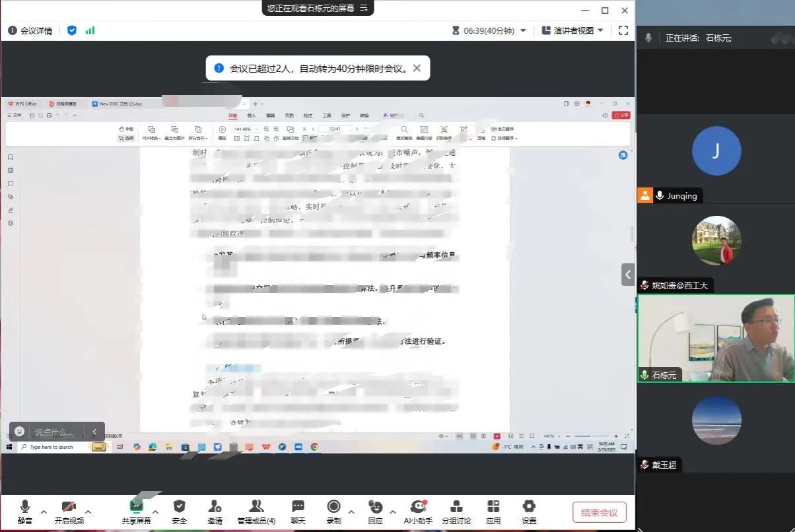The height and width of the screenshot is (532, 795).
Task: Start recording with the 录制 icon
Action: point(333,507)
